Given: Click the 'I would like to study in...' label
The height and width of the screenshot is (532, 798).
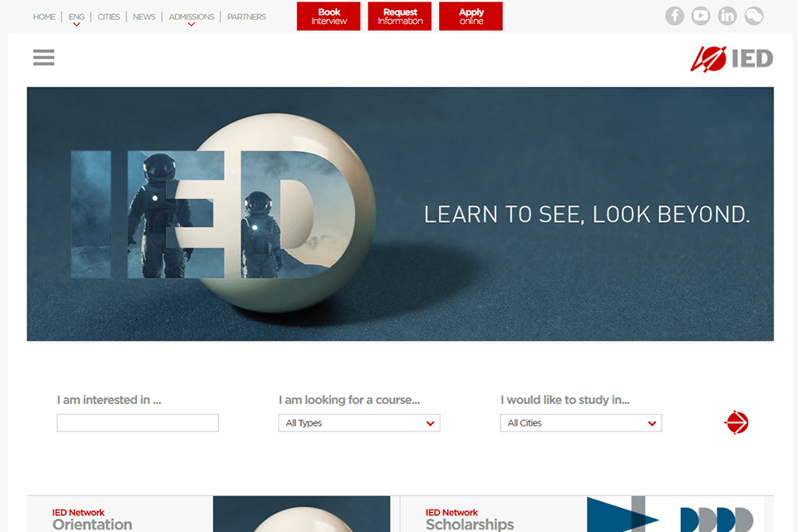Looking at the screenshot, I should point(565,400).
